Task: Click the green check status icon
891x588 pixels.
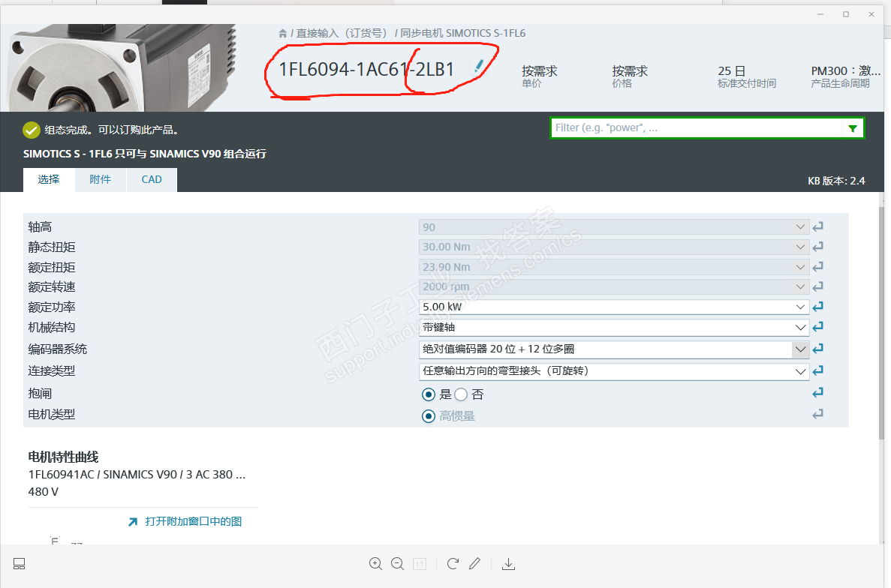Action: tap(32, 130)
